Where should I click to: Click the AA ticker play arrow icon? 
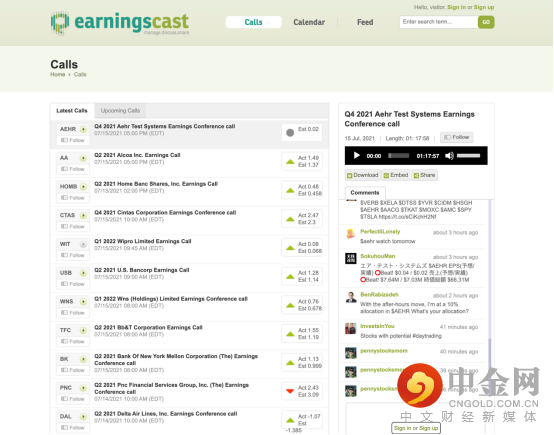coord(83,158)
